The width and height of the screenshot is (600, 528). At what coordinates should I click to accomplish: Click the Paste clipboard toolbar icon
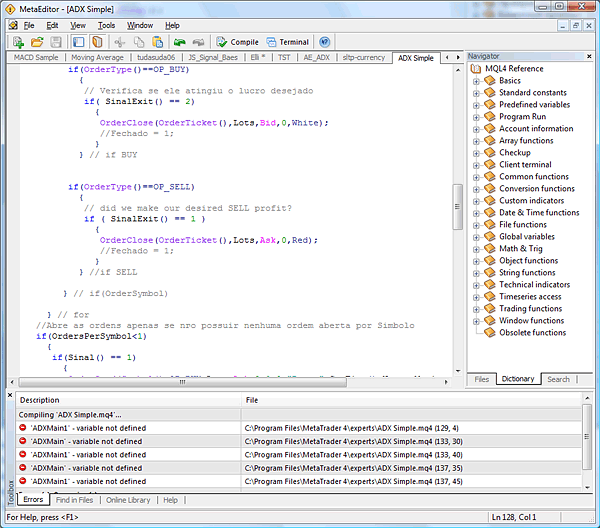(158, 42)
